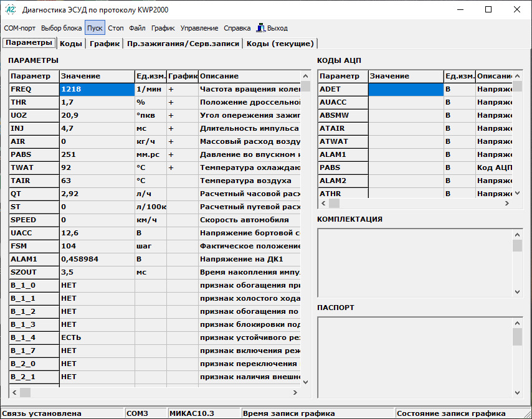
Task: Click Связь установлена in status bar
Action: [62, 413]
